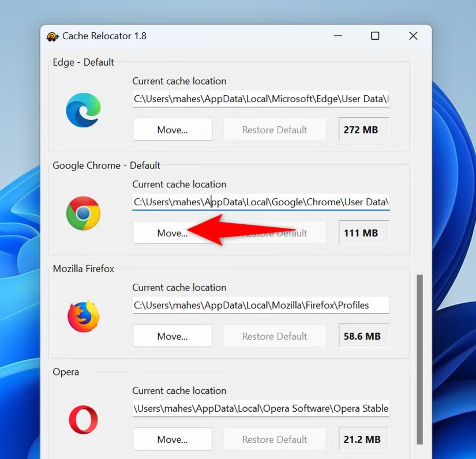Screen dimensions: 476x459
Task: Restore Default for Opera cache
Action: [275, 439]
